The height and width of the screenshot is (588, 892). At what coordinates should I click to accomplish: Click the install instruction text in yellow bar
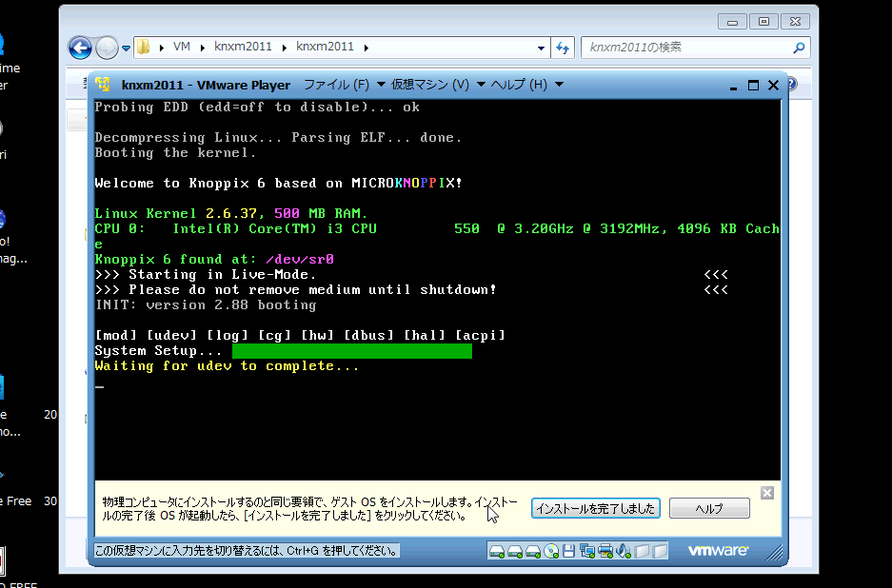(x=310, y=509)
